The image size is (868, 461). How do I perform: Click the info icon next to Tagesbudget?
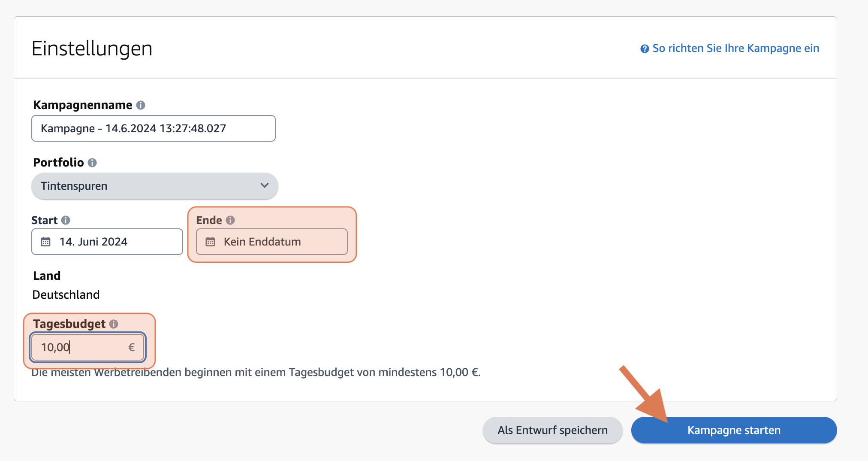tap(114, 324)
